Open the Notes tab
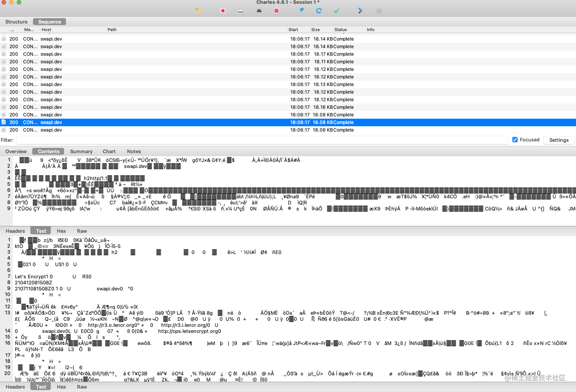 coord(134,151)
